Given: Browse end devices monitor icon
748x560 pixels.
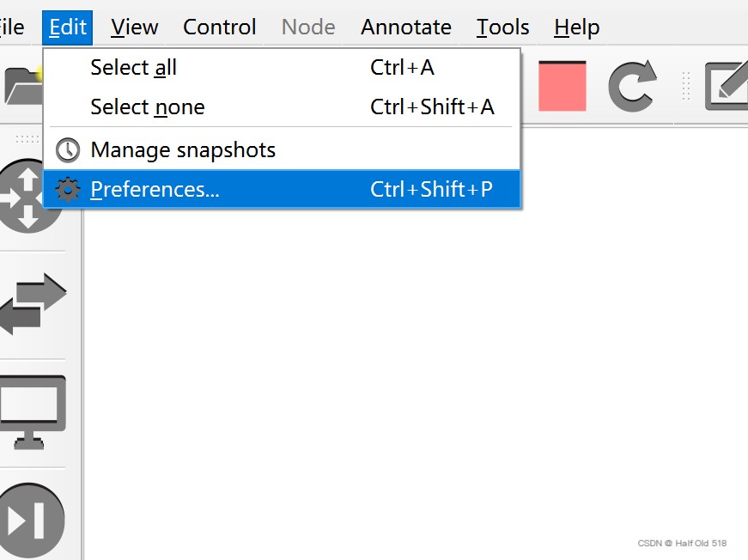Looking at the screenshot, I should pos(33,412).
